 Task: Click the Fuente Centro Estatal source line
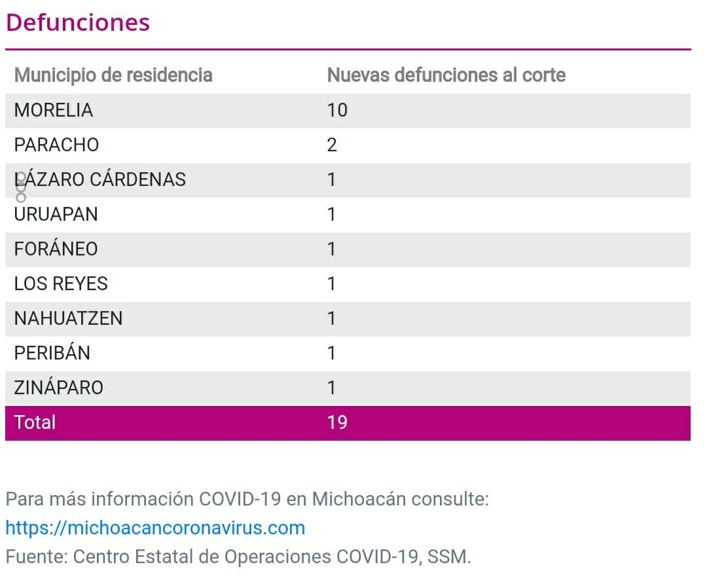pos(238,557)
